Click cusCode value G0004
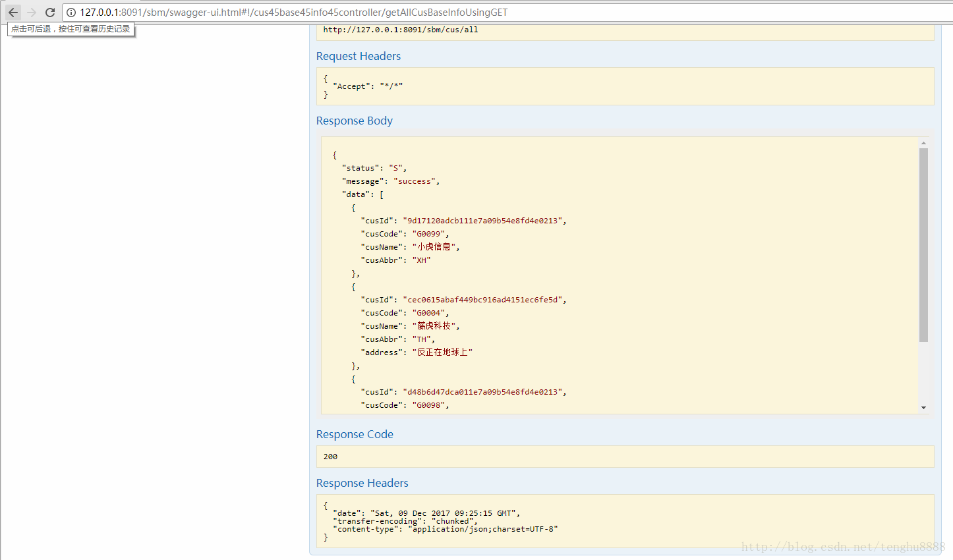The height and width of the screenshot is (560, 953). point(430,313)
